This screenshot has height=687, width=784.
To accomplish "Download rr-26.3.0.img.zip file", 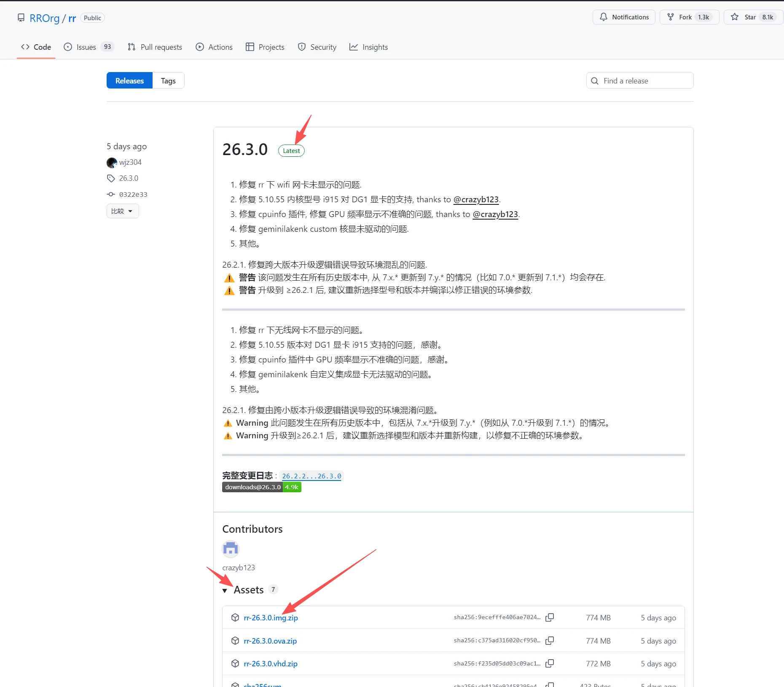I will [271, 618].
